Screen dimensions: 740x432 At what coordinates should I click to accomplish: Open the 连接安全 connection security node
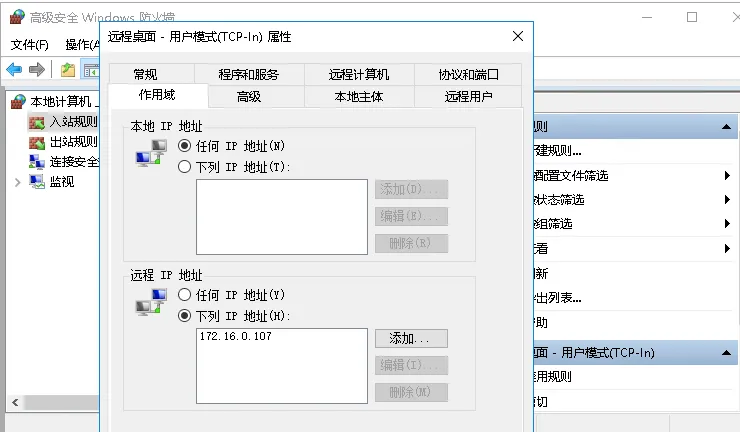[x=72, y=162]
